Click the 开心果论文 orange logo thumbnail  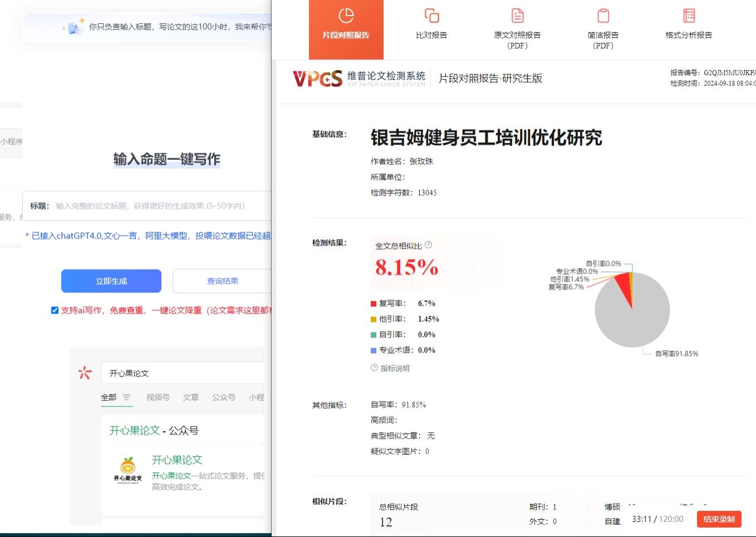point(128,471)
